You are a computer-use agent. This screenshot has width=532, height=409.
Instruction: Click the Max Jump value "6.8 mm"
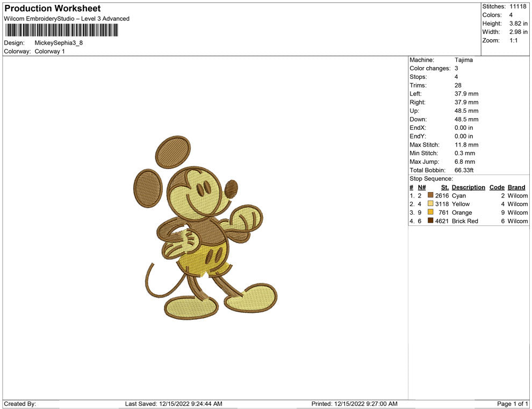[465, 162]
